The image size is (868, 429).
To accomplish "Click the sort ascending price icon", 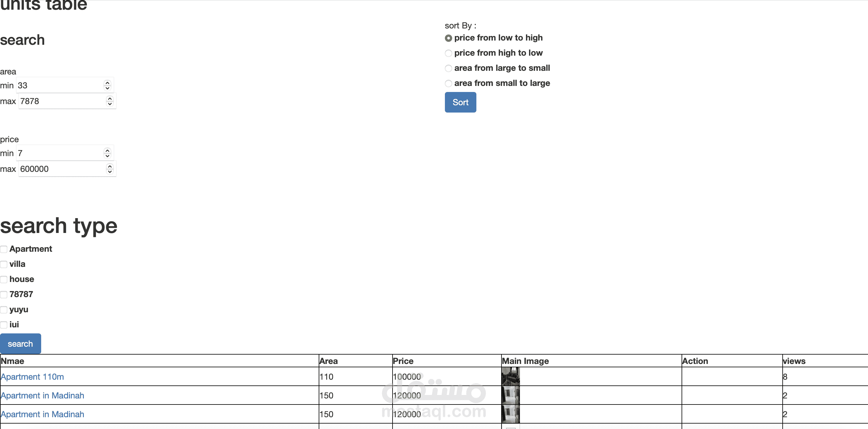I will [449, 37].
